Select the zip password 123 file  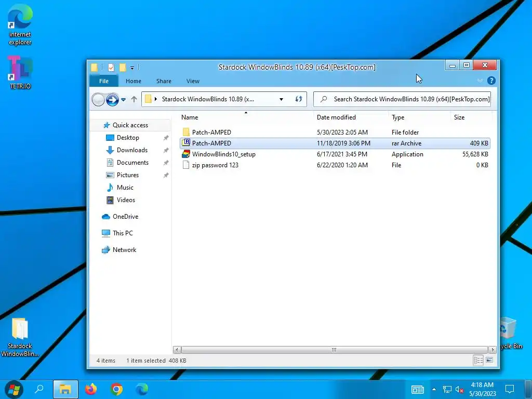click(335, 165)
